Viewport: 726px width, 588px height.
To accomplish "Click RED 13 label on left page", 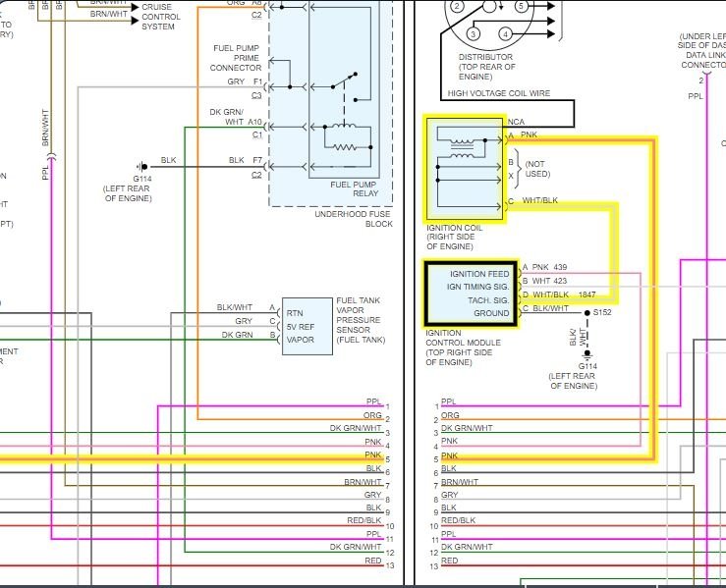I will (x=379, y=561).
